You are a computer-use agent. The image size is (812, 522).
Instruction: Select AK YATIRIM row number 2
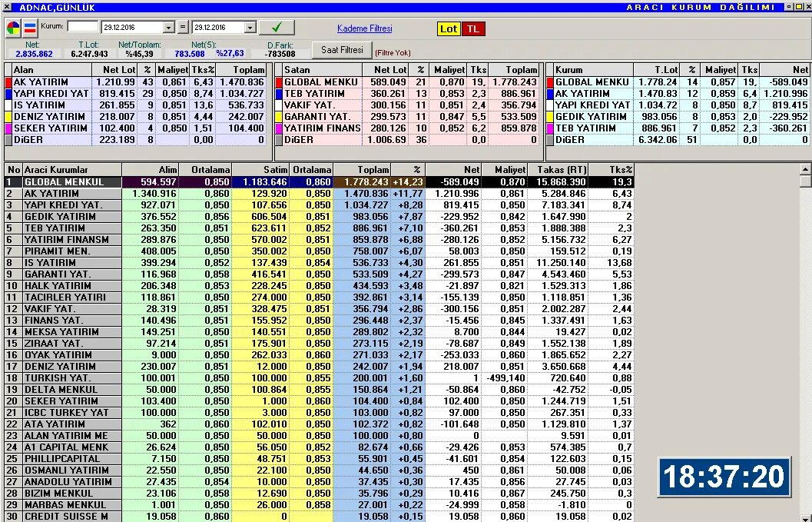coord(320,194)
